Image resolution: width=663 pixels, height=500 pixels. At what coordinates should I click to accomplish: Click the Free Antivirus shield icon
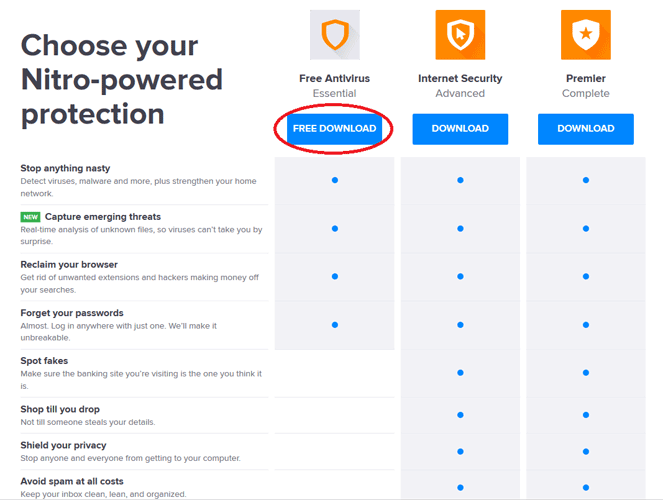pyautogui.click(x=334, y=35)
